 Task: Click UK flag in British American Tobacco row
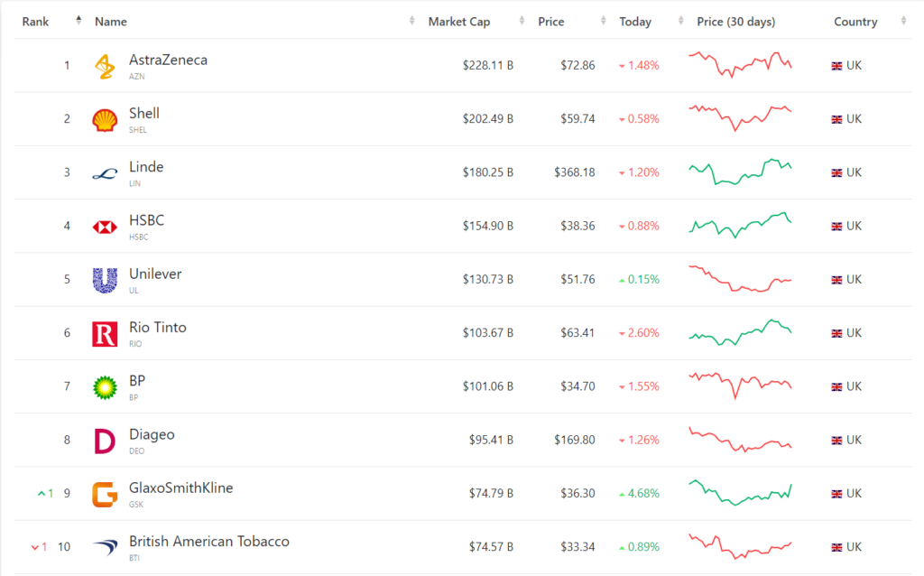(836, 548)
